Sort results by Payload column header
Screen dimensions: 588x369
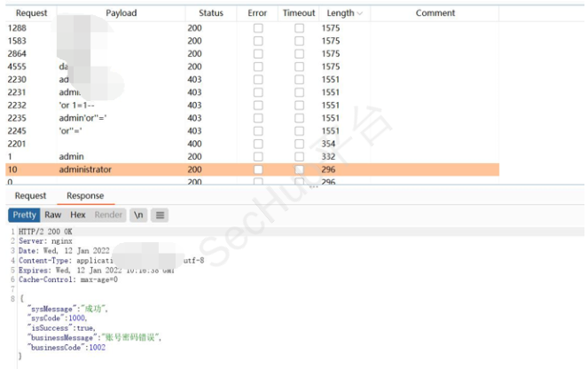coord(121,13)
